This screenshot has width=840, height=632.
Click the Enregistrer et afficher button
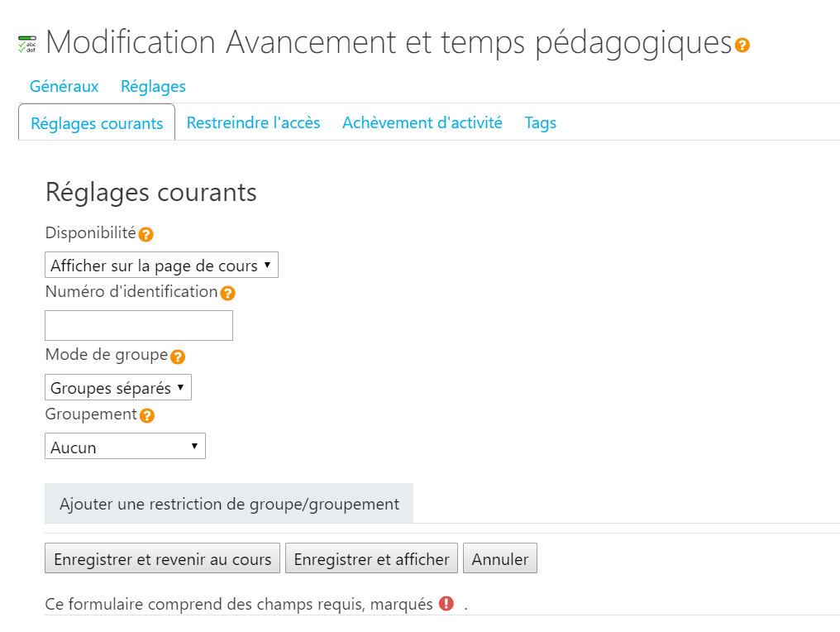click(371, 558)
